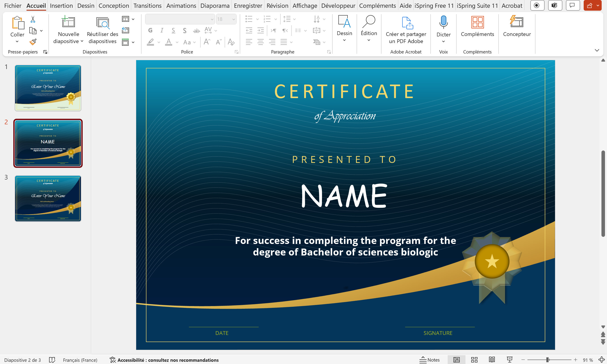The height and width of the screenshot is (364, 607).
Task: Click the right-to-left text direction icon
Action: click(285, 30)
